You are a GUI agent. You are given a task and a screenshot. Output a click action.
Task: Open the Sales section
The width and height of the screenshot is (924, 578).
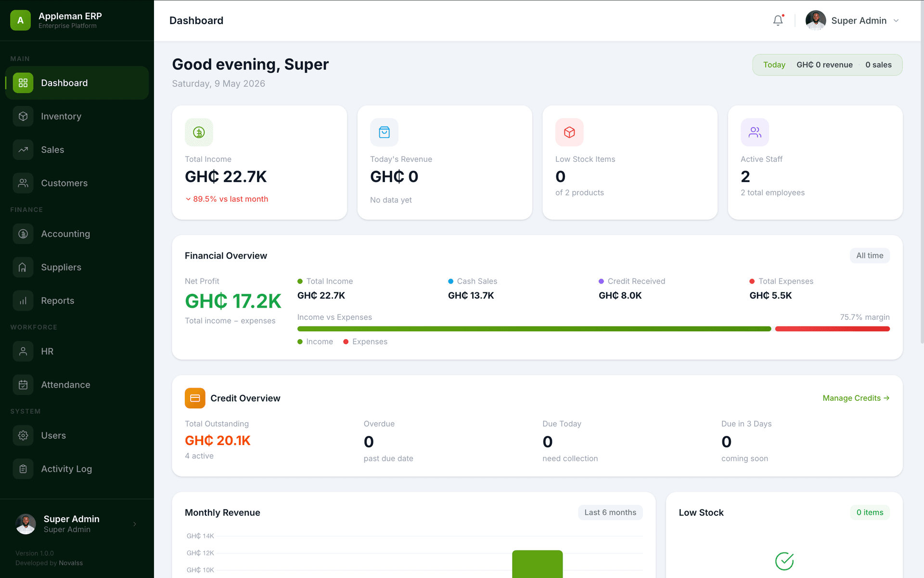77,150
